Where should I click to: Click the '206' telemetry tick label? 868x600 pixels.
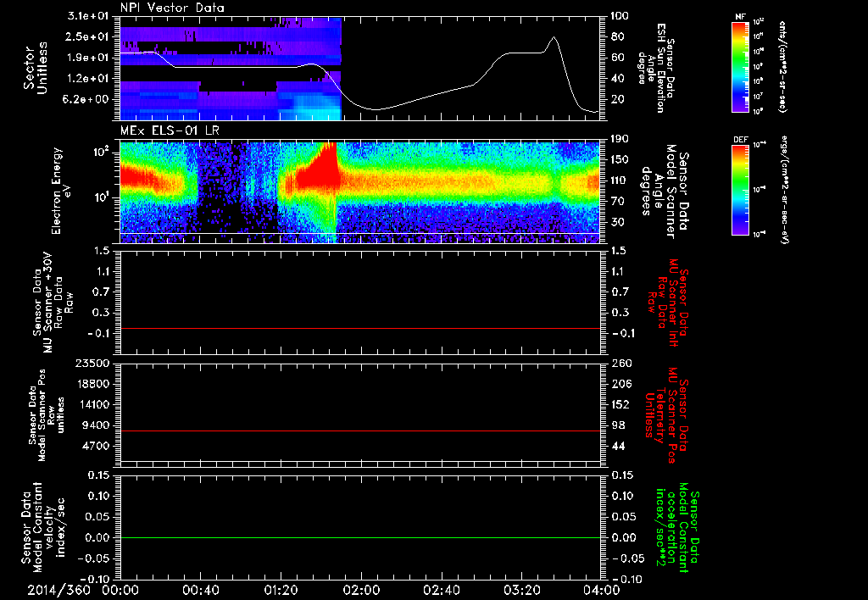click(620, 384)
